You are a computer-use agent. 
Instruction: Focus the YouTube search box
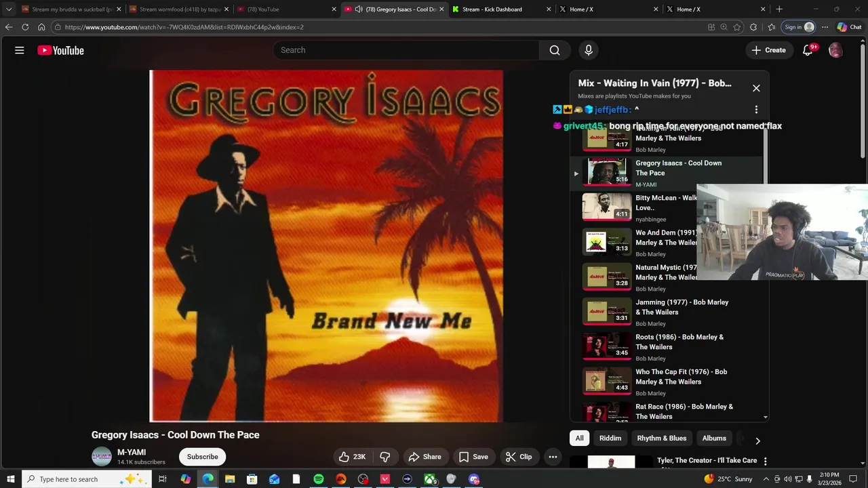406,50
